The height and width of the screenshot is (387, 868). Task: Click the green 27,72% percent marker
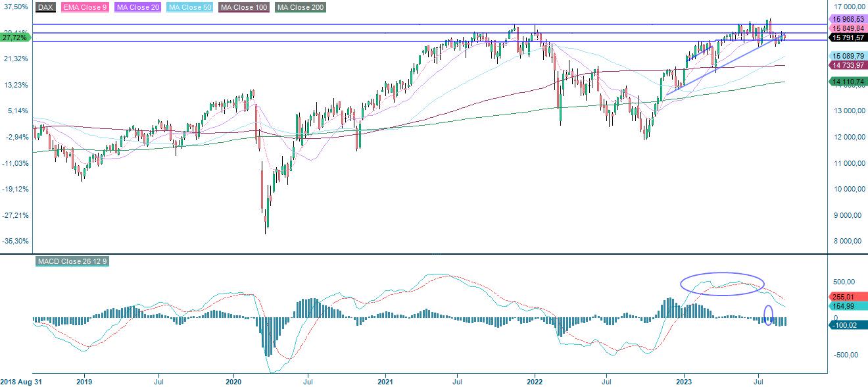(x=15, y=38)
